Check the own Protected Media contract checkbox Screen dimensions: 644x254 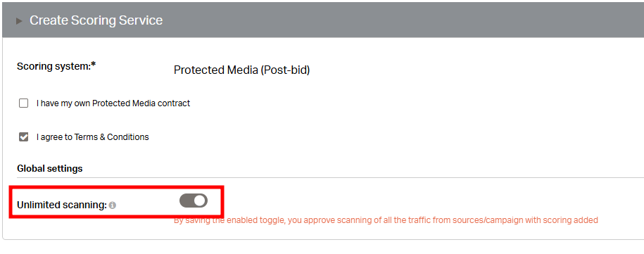23,103
